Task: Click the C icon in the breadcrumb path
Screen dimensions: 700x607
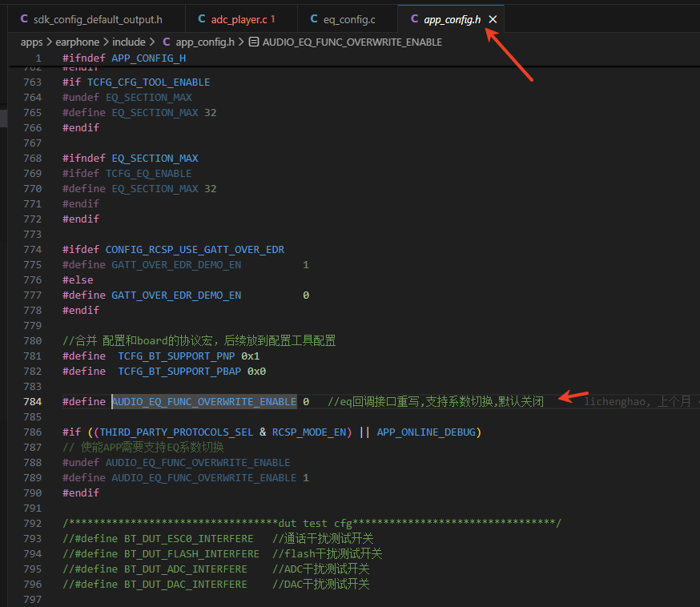Action: [167, 42]
